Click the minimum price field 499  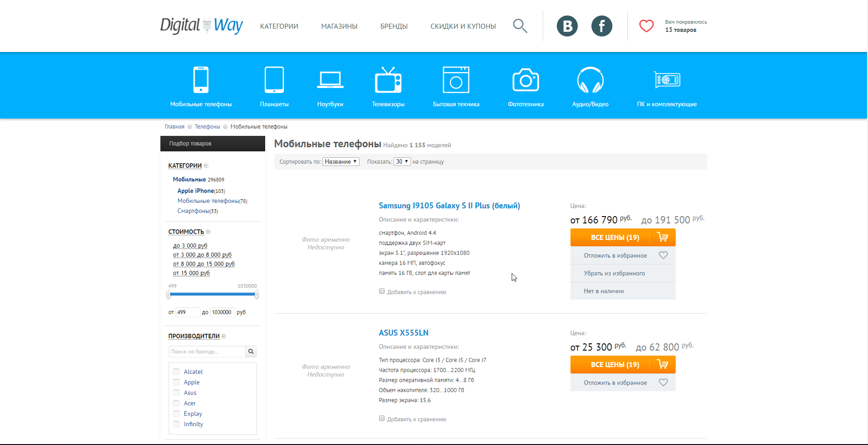pos(188,312)
